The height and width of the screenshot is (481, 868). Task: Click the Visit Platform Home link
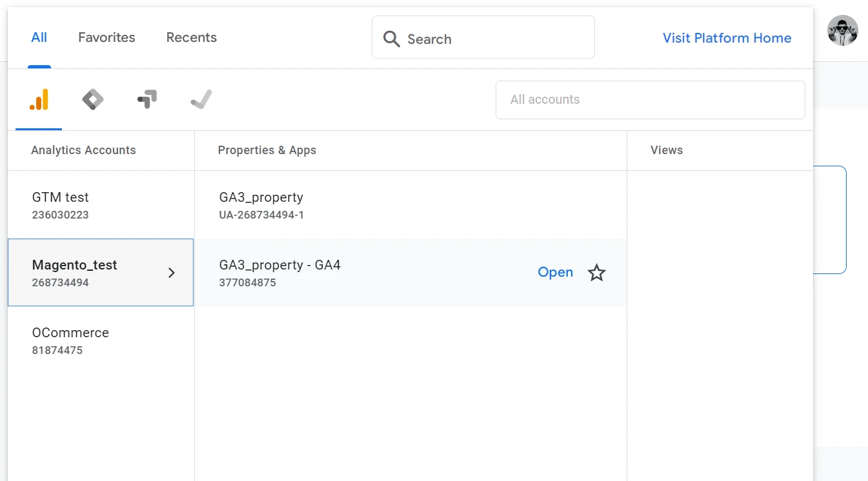pos(727,38)
